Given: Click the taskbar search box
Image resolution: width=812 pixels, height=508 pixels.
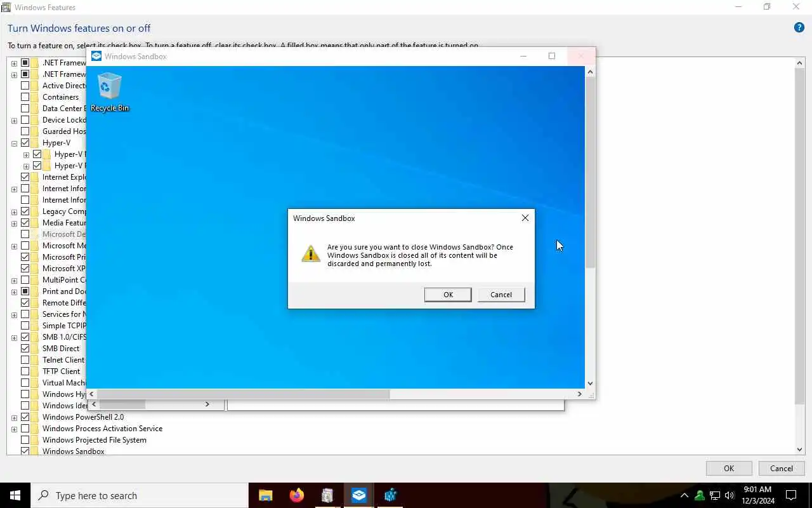Looking at the screenshot, I should (x=140, y=495).
